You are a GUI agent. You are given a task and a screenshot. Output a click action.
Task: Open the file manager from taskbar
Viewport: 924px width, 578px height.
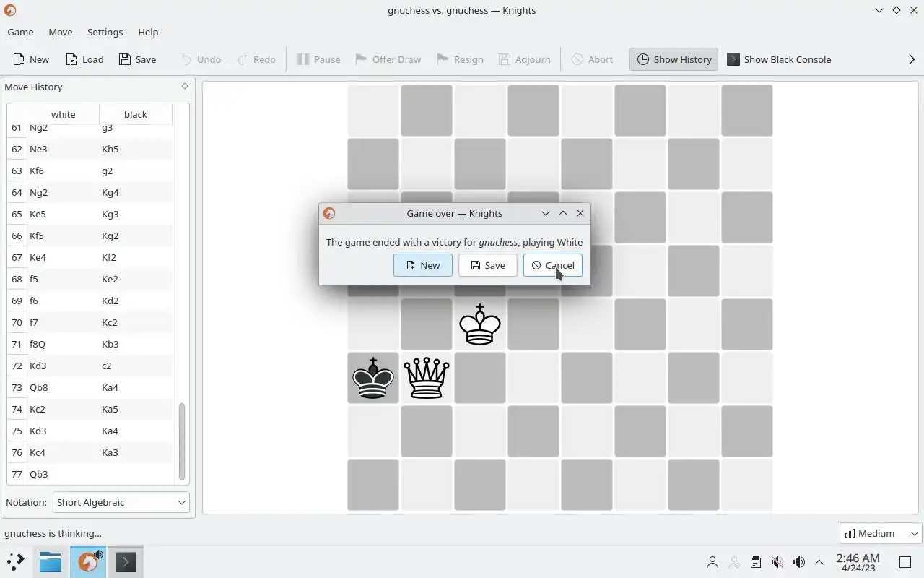tap(51, 561)
